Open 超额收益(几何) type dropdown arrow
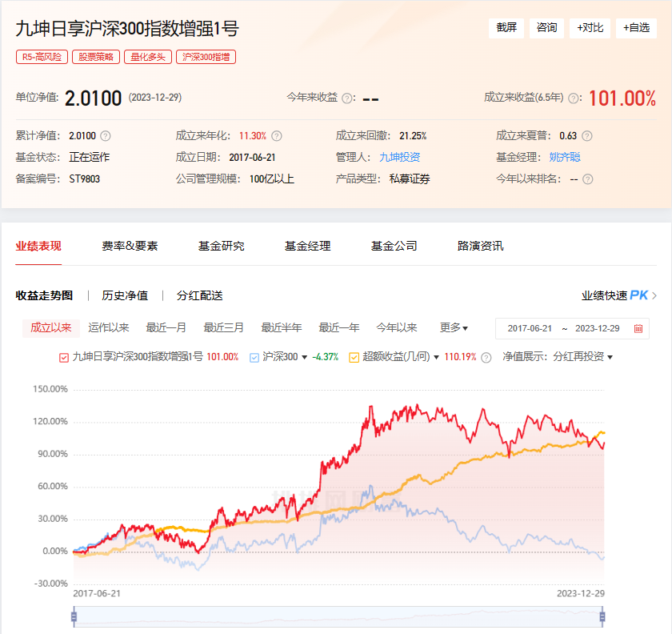 click(x=436, y=357)
